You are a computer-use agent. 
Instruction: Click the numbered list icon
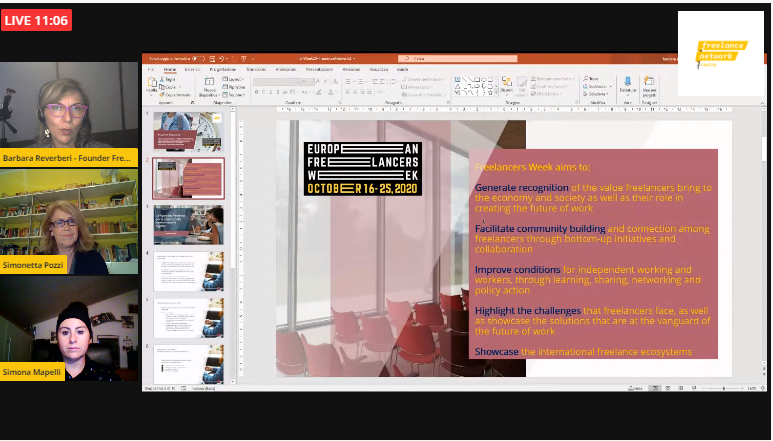360,81
